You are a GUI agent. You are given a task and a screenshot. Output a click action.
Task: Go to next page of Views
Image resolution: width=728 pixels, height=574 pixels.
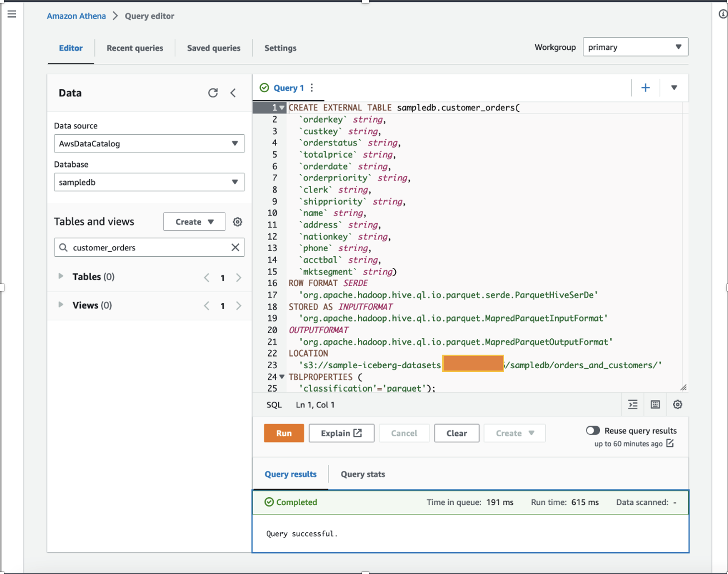(239, 306)
